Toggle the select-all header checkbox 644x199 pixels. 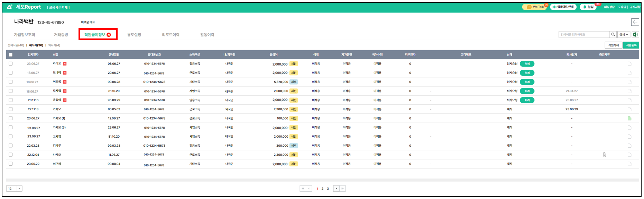(x=11, y=55)
